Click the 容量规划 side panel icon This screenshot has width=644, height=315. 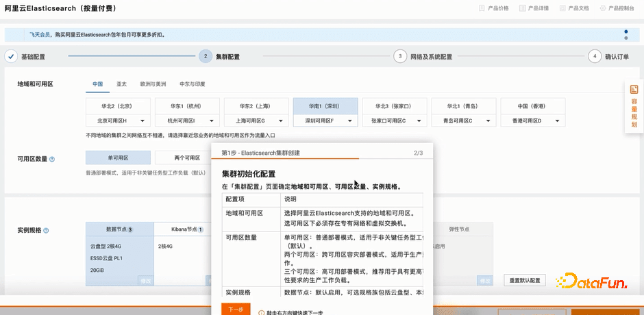[634, 89]
